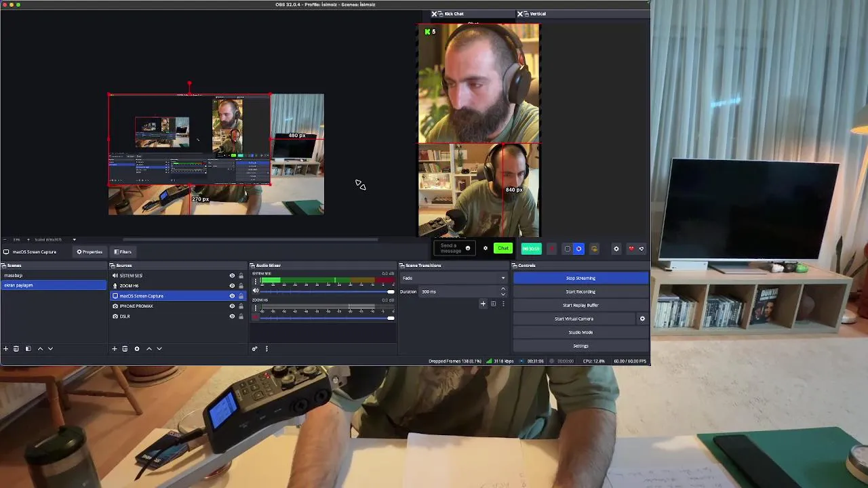Hide the ZOOM H6 source

pyautogui.click(x=232, y=286)
